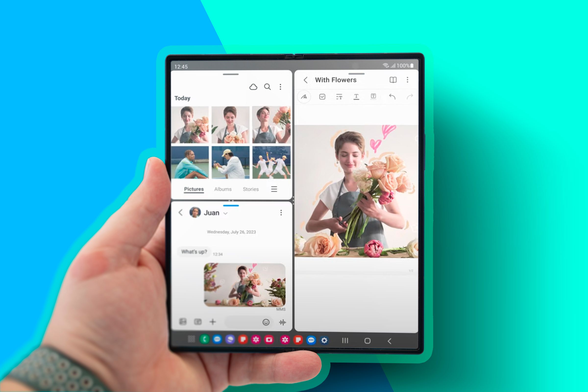The image size is (588, 392).
Task: Switch to the Stories tab in gallery
Action: [251, 189]
